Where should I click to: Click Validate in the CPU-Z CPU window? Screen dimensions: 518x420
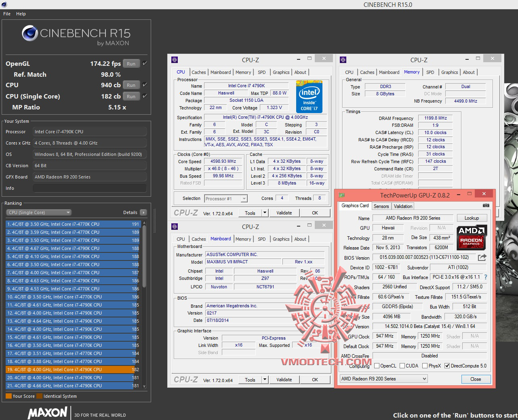pos(284,213)
